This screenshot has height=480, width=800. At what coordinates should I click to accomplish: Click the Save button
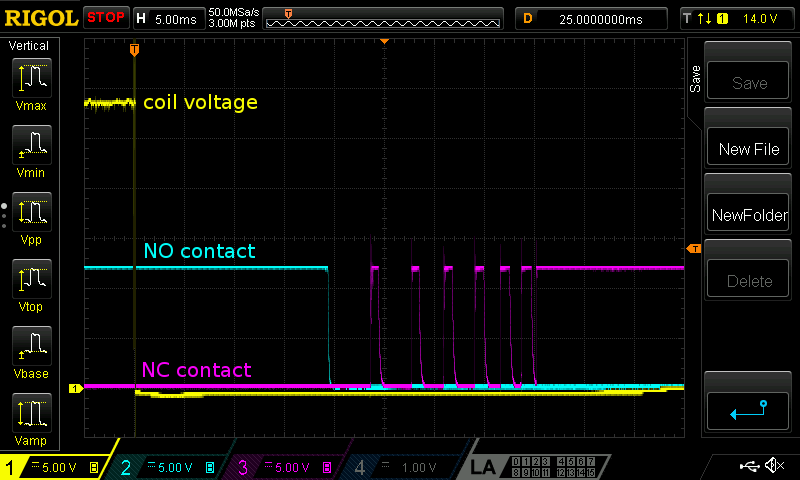coord(748,81)
